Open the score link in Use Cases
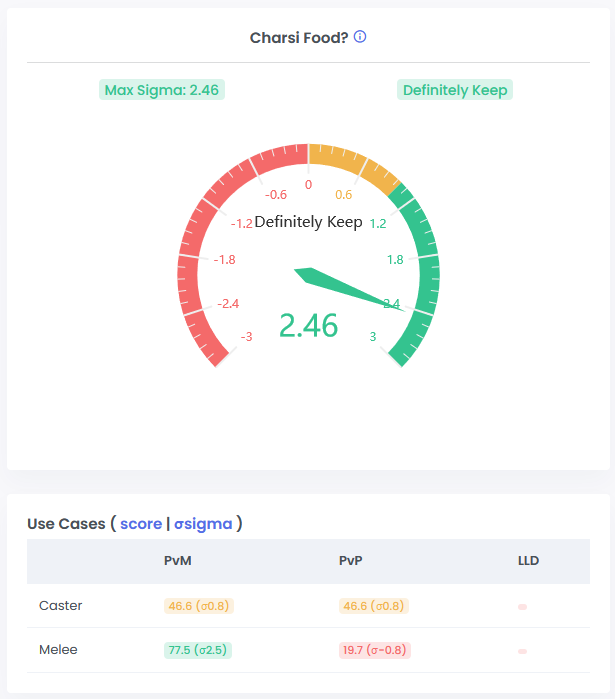The image size is (615, 699). click(x=140, y=523)
